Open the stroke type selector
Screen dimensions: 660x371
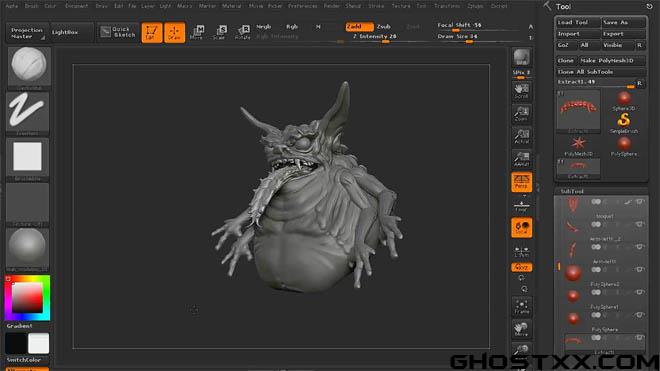point(27,112)
